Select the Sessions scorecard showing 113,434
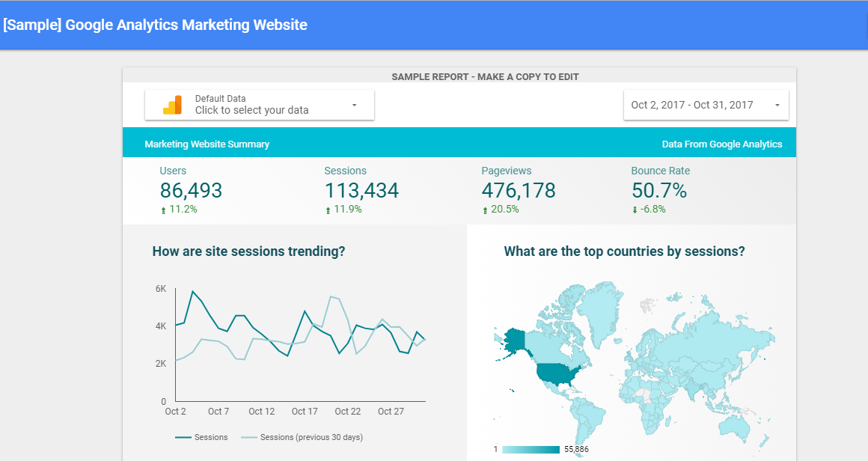 (x=361, y=191)
